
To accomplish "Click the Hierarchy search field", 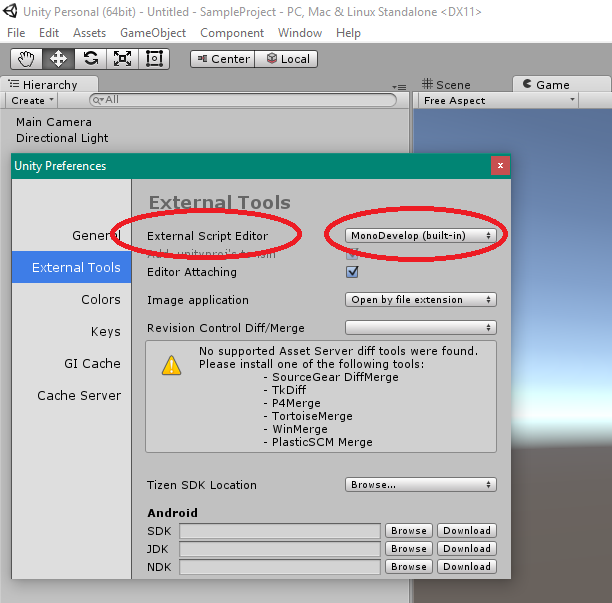I will click(x=243, y=100).
